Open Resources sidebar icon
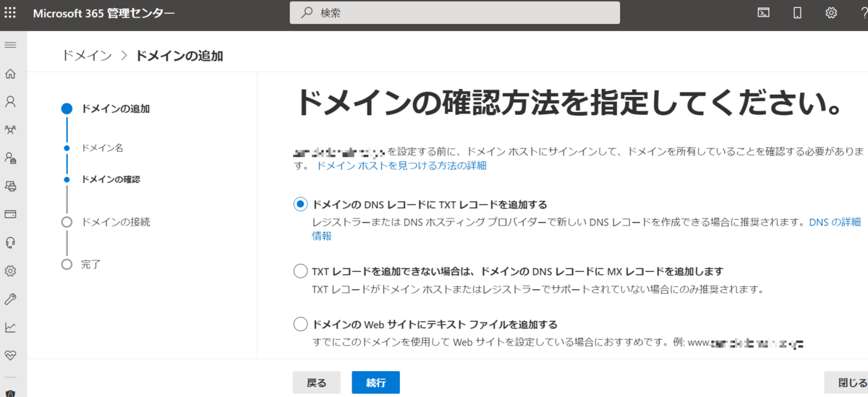Screen dimensions: 868x397 click(x=11, y=186)
